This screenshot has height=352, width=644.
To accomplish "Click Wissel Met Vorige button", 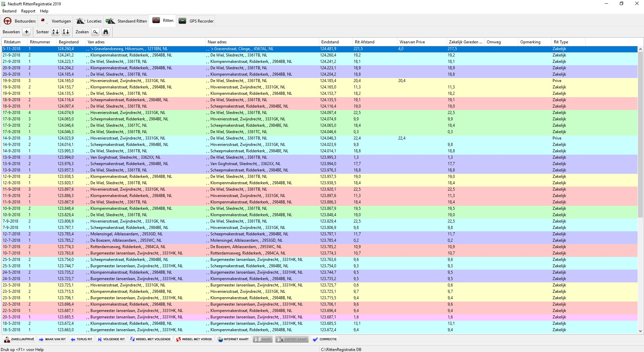I will click(194, 339).
